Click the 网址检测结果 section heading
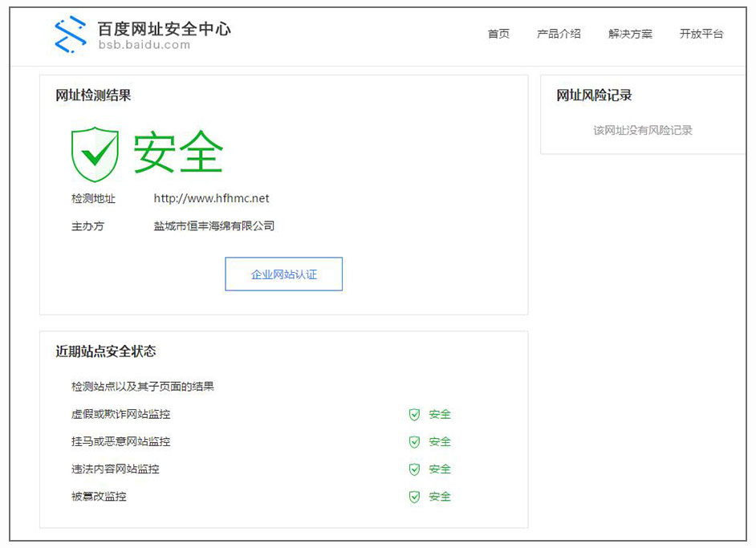This screenshot has height=548, width=756. [93, 95]
